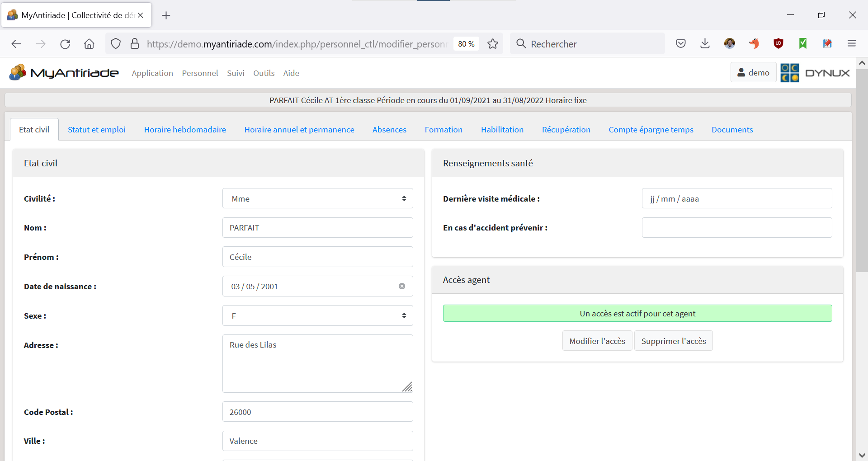The image size is (868, 461).
Task: Open the browser home page
Action: click(89, 44)
